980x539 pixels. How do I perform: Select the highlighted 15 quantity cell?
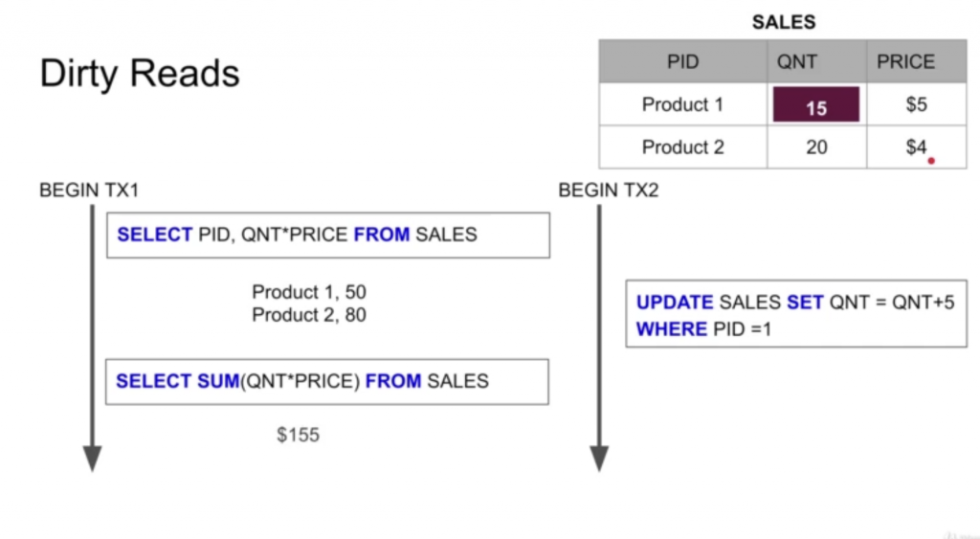coord(815,104)
